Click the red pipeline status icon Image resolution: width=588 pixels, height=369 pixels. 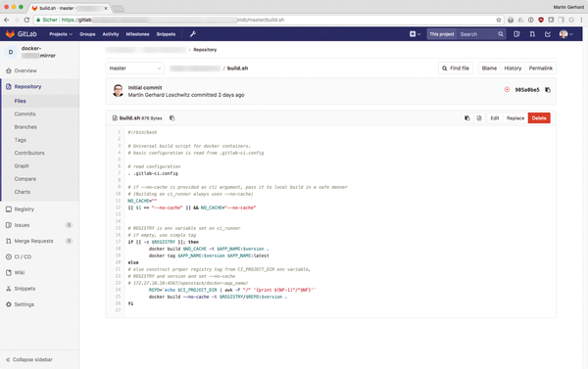pyautogui.click(x=507, y=89)
